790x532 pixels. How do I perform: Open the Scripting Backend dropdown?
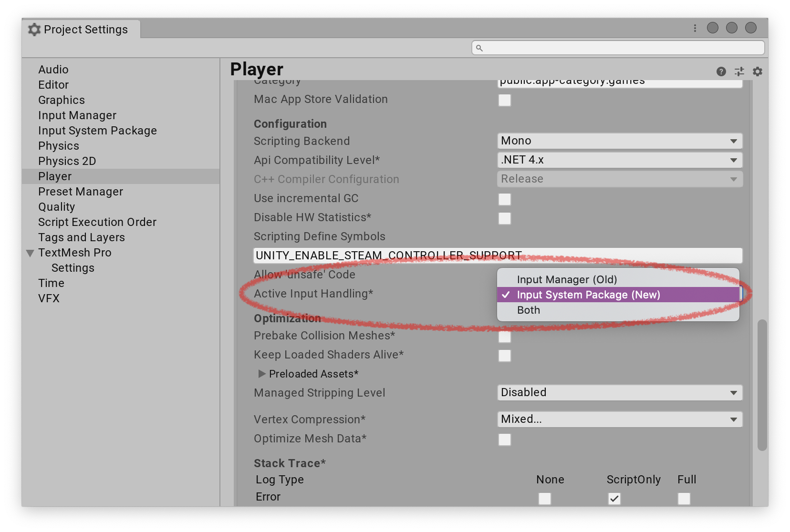click(619, 141)
